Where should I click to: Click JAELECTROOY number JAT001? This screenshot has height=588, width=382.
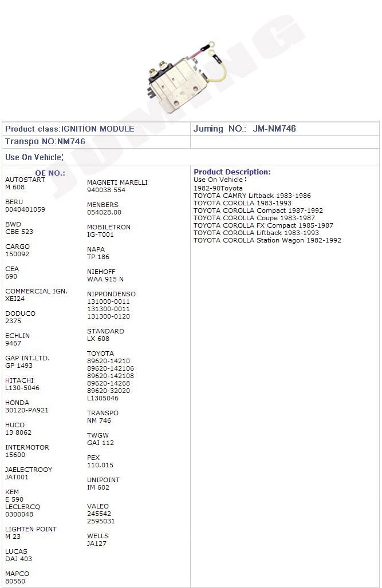17,477
